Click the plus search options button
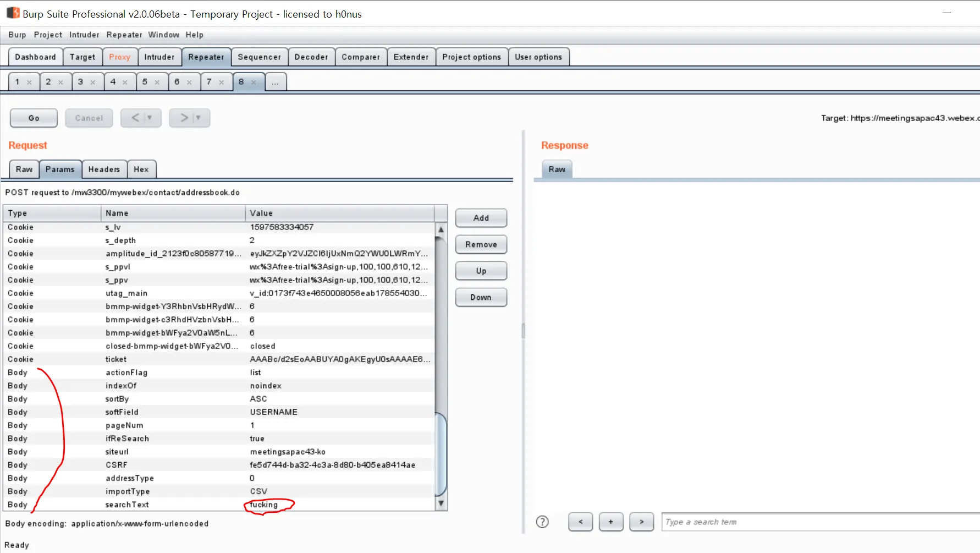This screenshot has width=980, height=553. click(610, 522)
